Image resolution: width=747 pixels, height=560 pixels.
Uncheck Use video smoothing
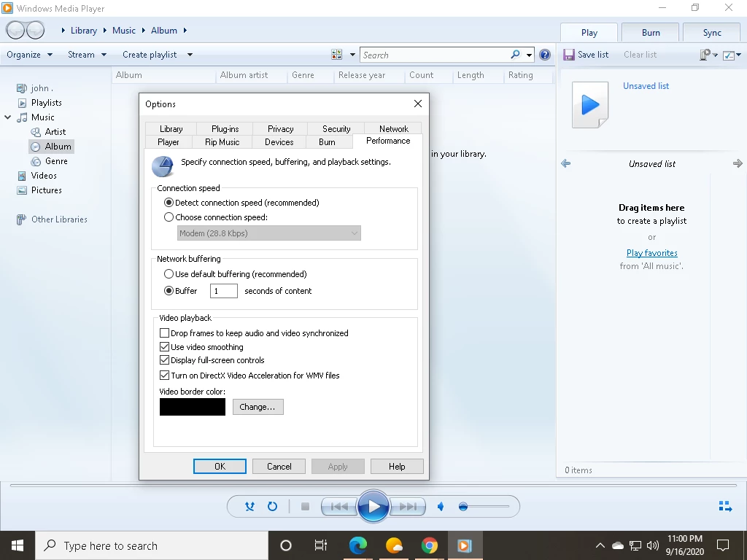164,346
